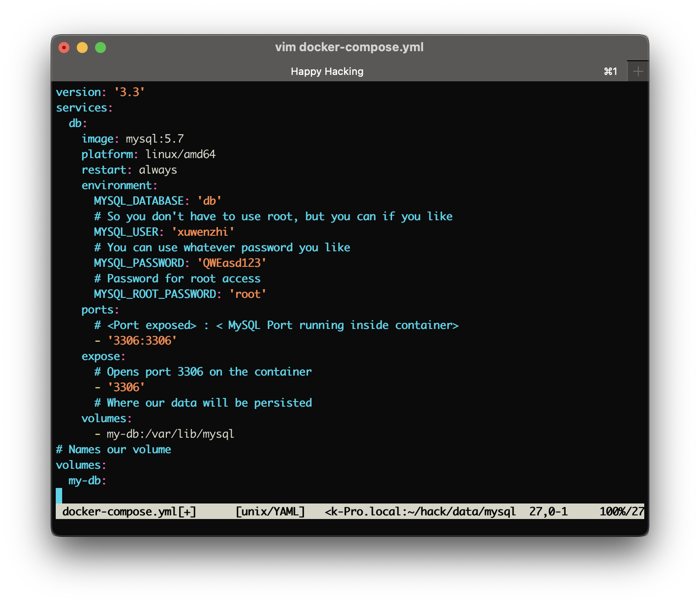Click the '# Names our volume' comment
The height and width of the screenshot is (604, 700).
(113, 450)
